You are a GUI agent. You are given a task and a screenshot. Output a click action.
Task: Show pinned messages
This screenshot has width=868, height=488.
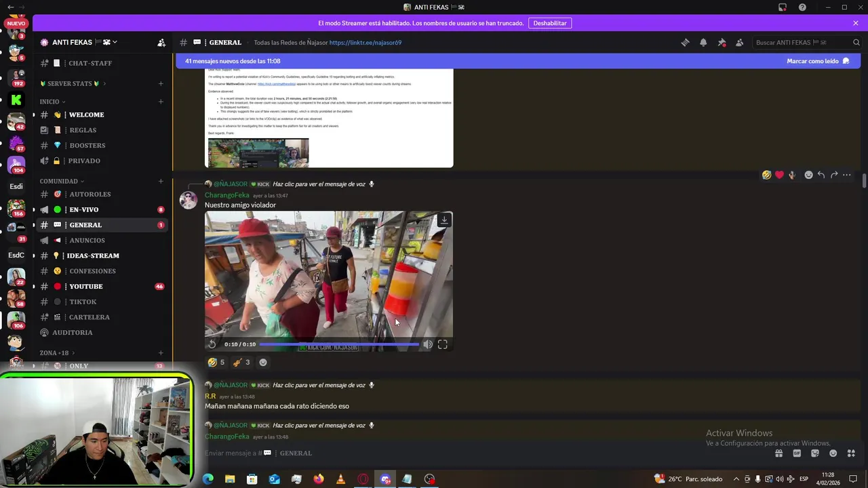[x=722, y=42]
